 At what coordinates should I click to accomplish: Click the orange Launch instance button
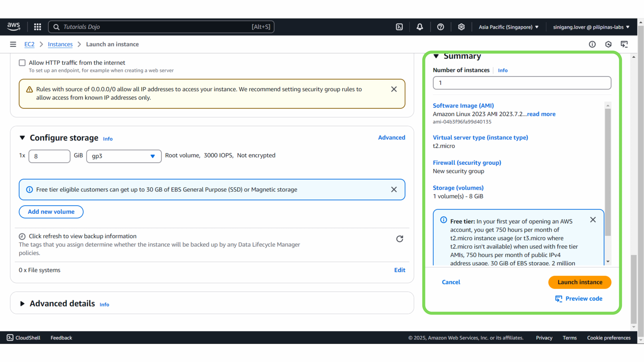(580, 282)
